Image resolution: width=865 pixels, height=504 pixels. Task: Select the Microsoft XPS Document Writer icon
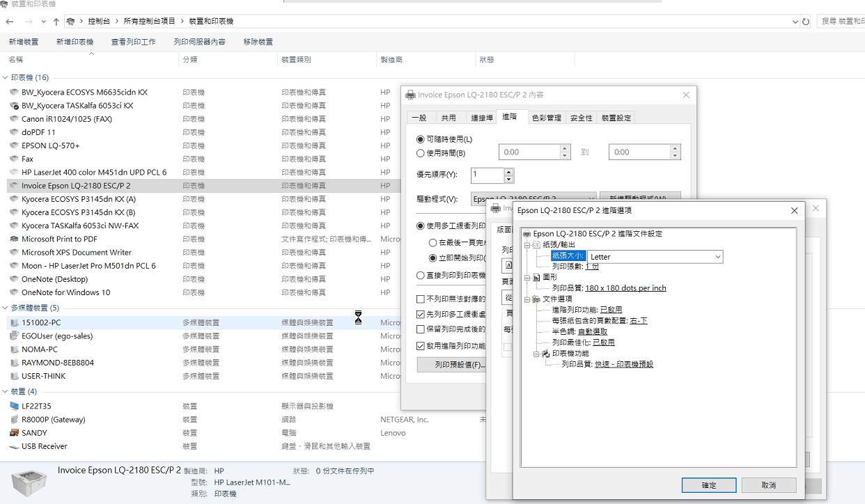tap(14, 253)
